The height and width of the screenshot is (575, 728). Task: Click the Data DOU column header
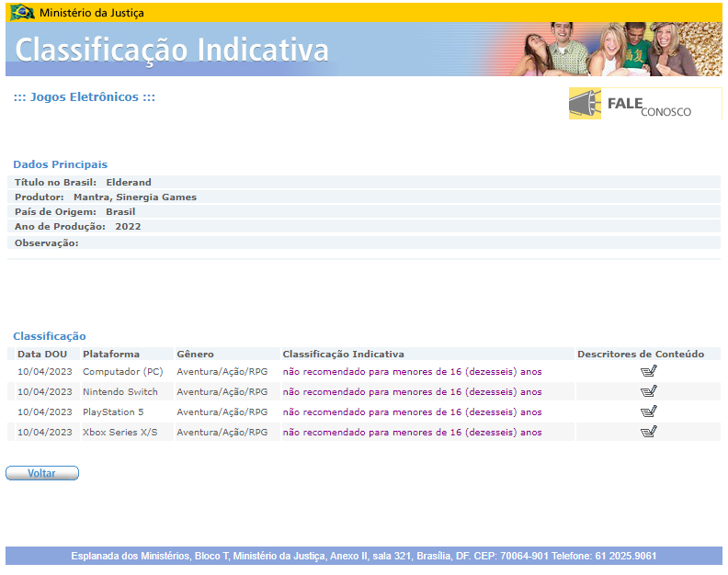click(42, 354)
